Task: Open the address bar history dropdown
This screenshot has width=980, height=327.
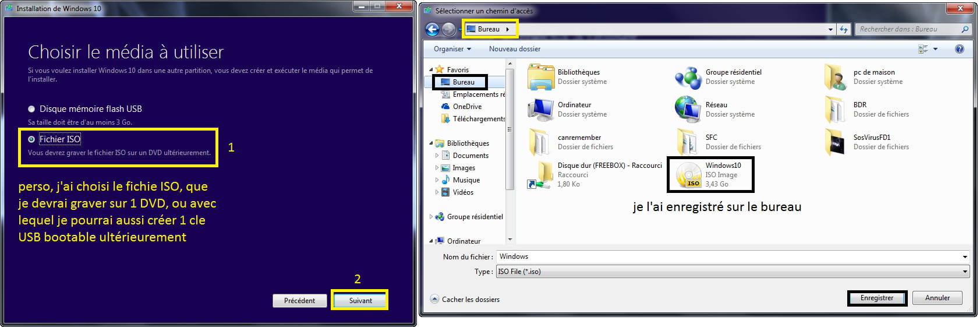Action: click(x=830, y=29)
